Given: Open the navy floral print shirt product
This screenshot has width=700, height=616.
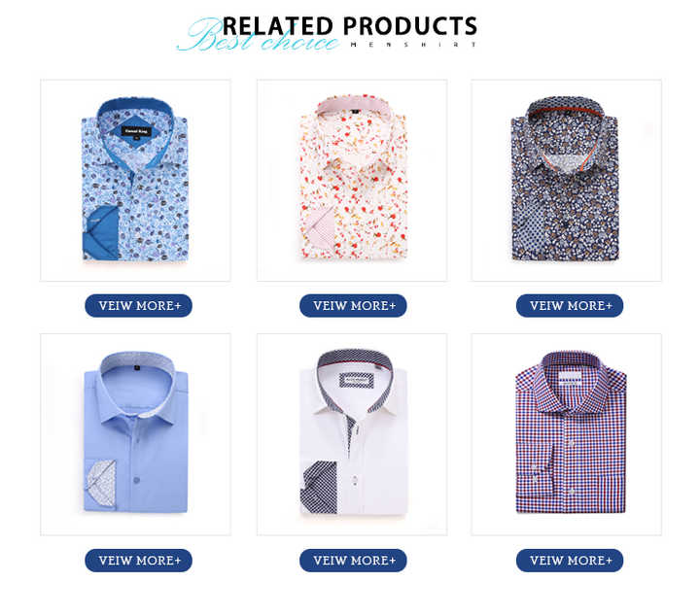Looking at the screenshot, I should click(567, 180).
